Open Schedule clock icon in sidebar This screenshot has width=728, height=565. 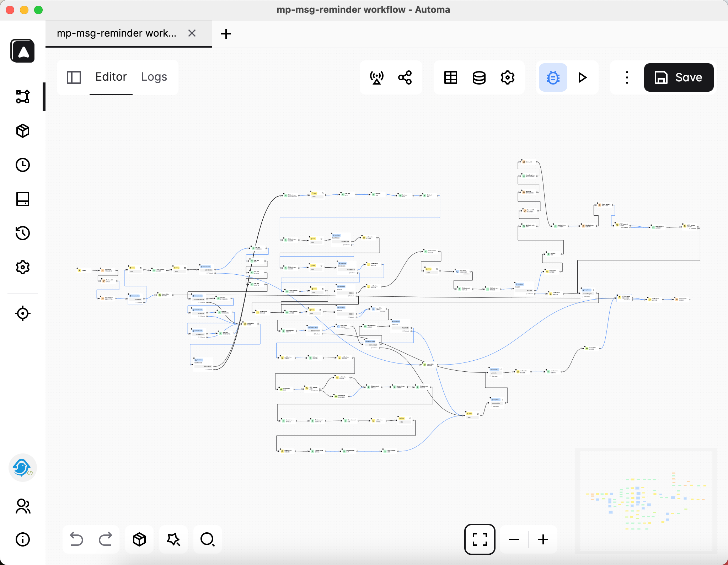(x=23, y=165)
